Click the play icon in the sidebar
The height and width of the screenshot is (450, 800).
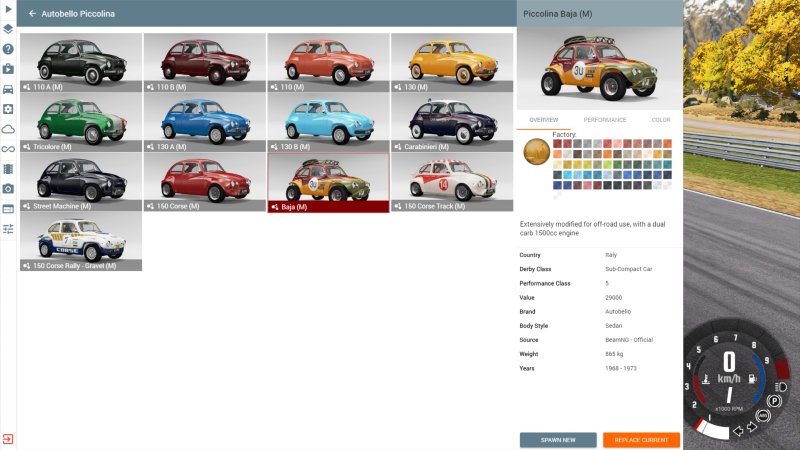pos(8,9)
